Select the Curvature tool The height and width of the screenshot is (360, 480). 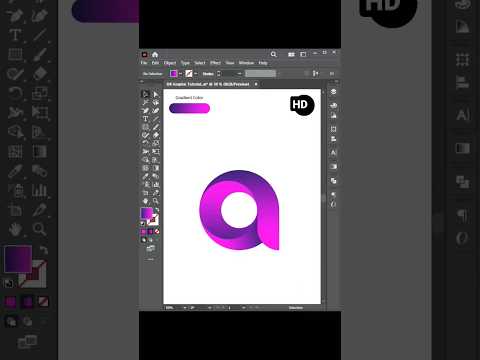(156, 111)
